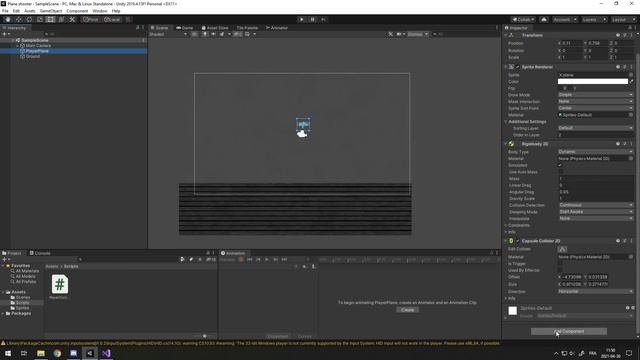Screen dimensions: 640x360
Task: Expand the Constraints section
Action: [x=506, y=225]
